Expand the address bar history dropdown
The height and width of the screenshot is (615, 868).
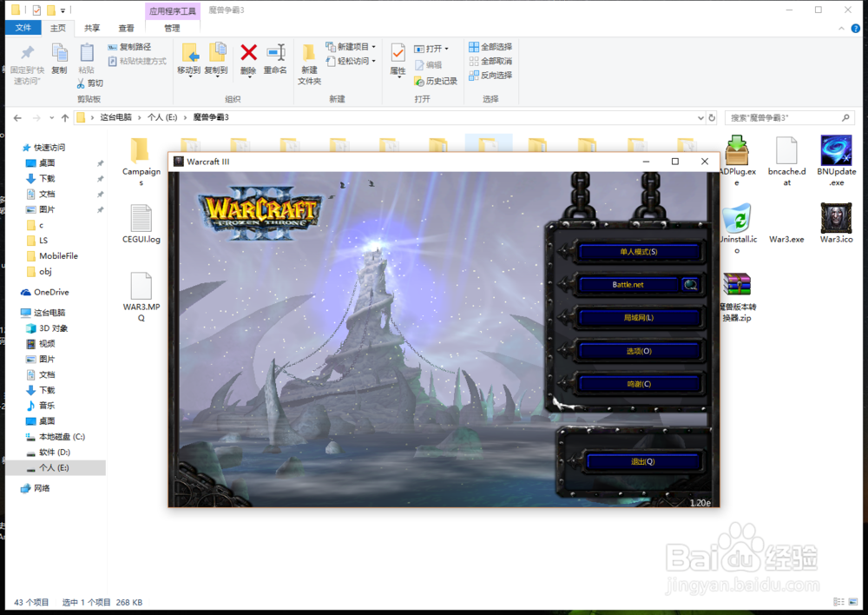coord(700,118)
